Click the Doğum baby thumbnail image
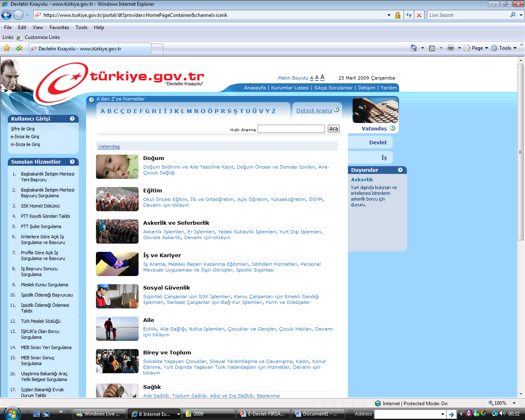The width and height of the screenshot is (525, 420). pyautogui.click(x=117, y=167)
